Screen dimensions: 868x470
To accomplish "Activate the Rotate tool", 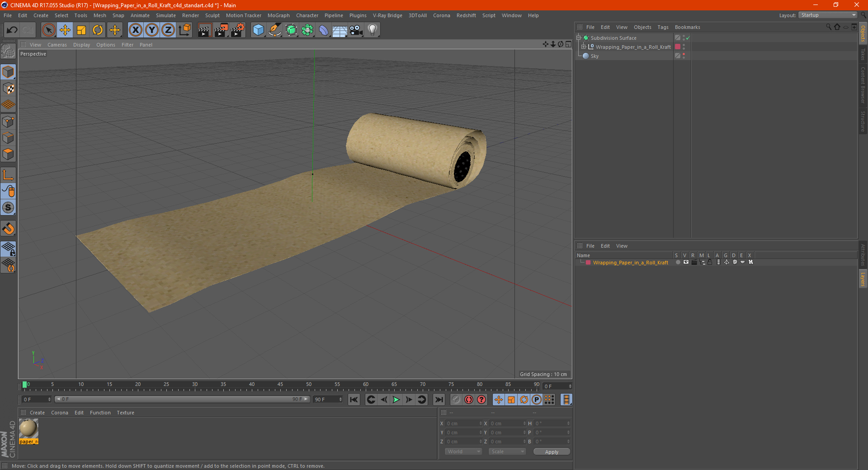I will [98, 30].
